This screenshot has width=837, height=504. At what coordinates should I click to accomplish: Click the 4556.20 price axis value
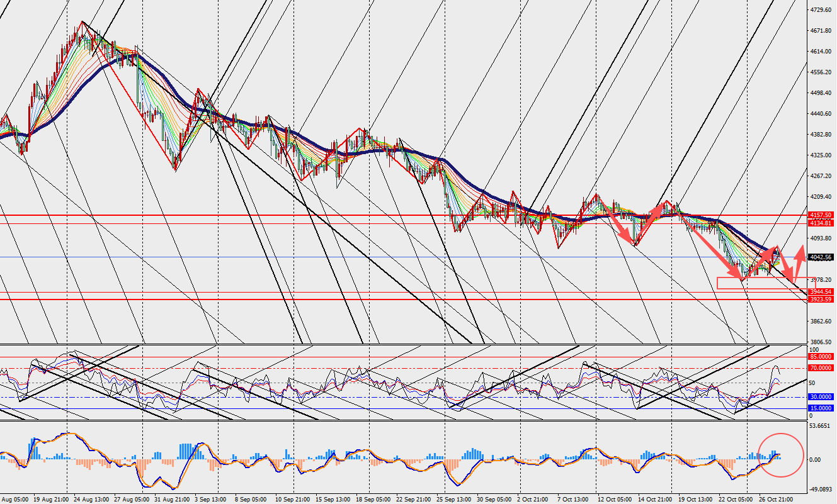[x=822, y=72]
